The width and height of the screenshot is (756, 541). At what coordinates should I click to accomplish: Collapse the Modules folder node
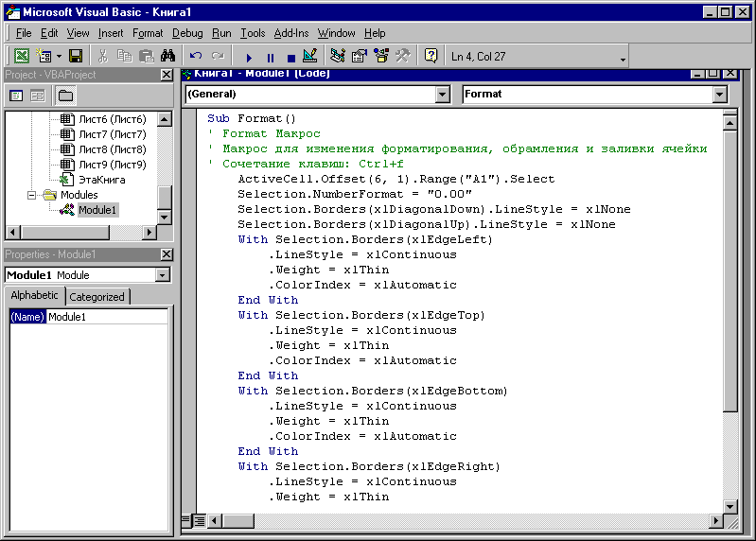[31, 195]
